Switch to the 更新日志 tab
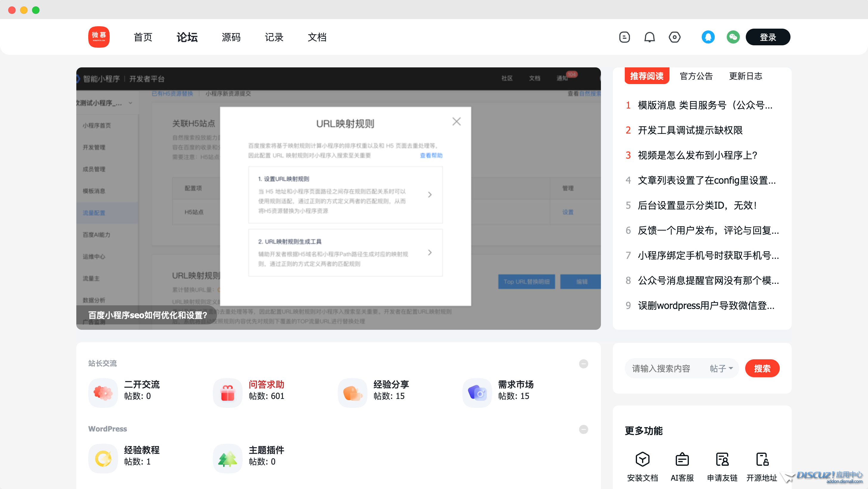868x489 pixels. click(745, 76)
